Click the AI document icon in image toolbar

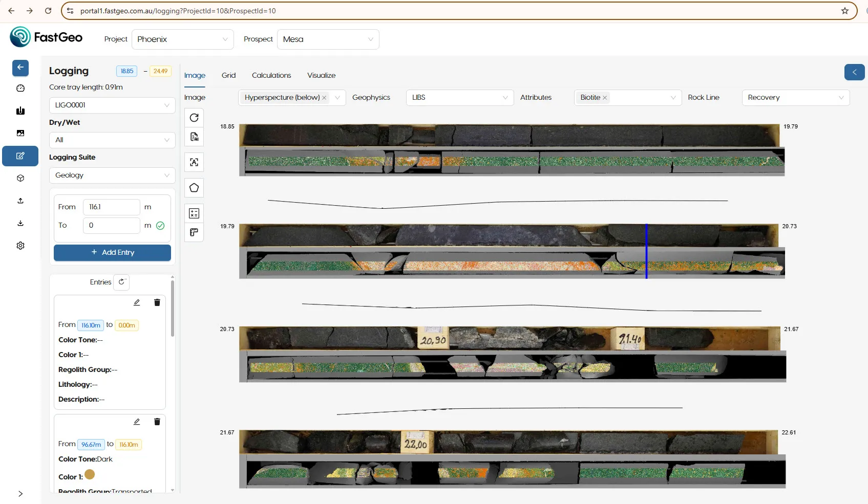tap(194, 137)
